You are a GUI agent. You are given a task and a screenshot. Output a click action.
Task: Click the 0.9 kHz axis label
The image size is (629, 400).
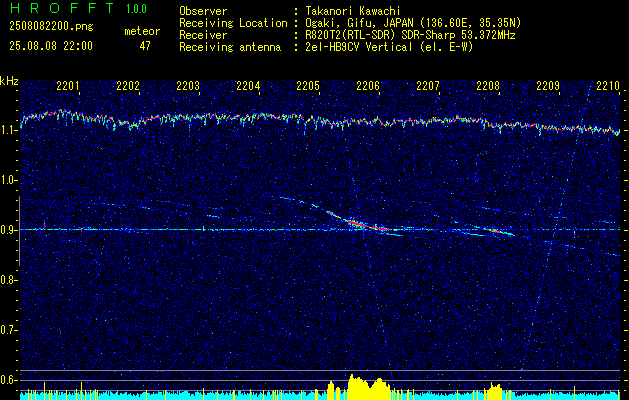point(8,230)
